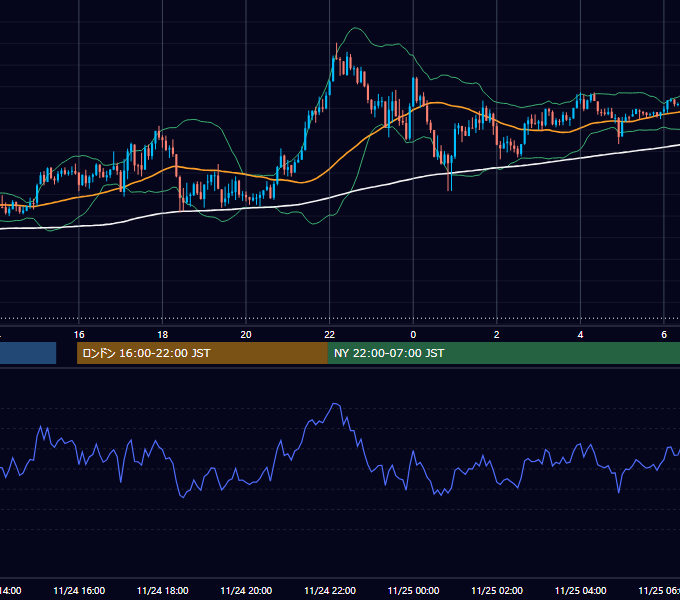Click the 11/25 04:00 date label
Image resolution: width=680 pixels, height=600 pixels.
coord(581,591)
